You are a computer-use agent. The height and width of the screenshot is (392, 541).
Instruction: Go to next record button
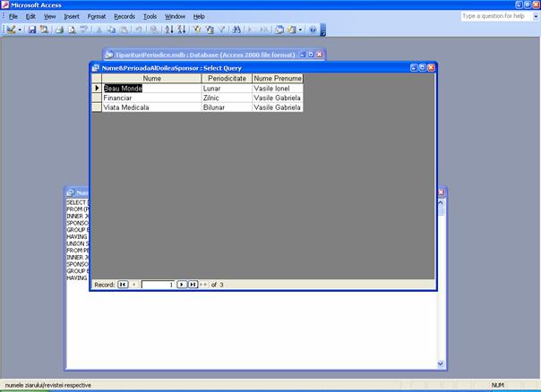[181, 285]
